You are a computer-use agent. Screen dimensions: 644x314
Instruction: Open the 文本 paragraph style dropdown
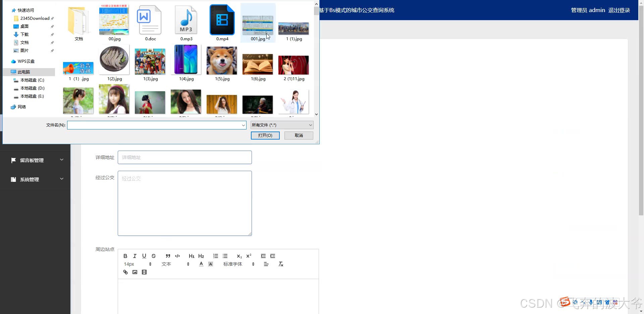coord(175,264)
